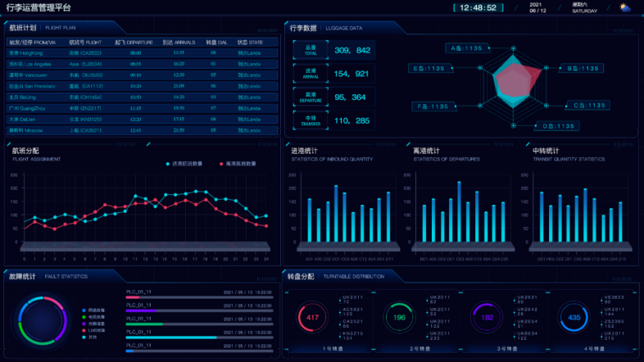Select the 离港统计 chart heading
The width and height of the screenshot is (644, 362).
click(x=426, y=151)
